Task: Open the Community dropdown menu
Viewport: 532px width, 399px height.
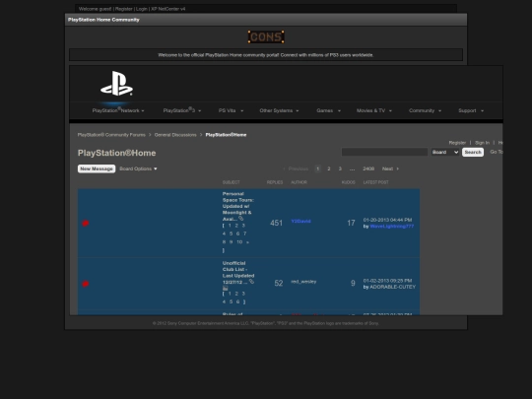Action: pos(425,110)
